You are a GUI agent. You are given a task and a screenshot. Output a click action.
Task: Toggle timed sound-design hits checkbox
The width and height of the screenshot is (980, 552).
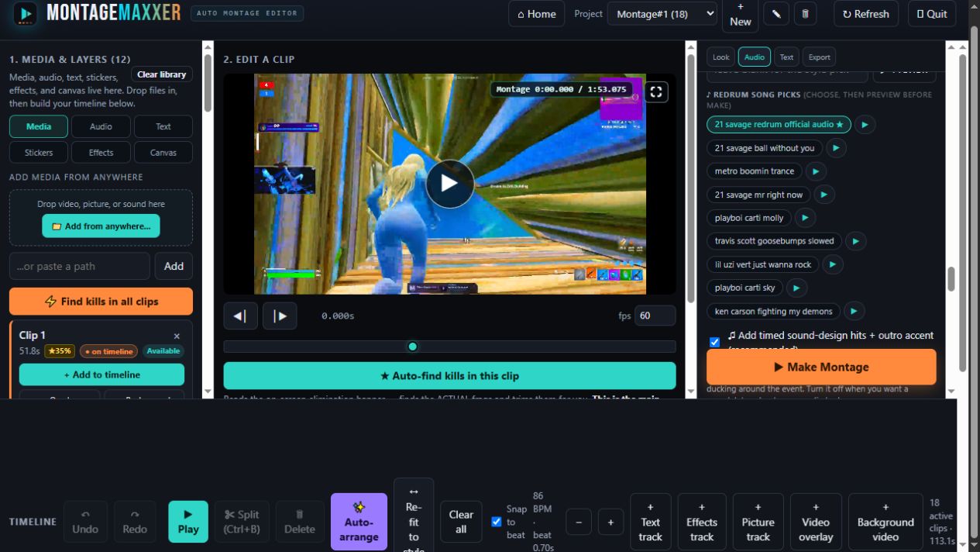pos(714,342)
